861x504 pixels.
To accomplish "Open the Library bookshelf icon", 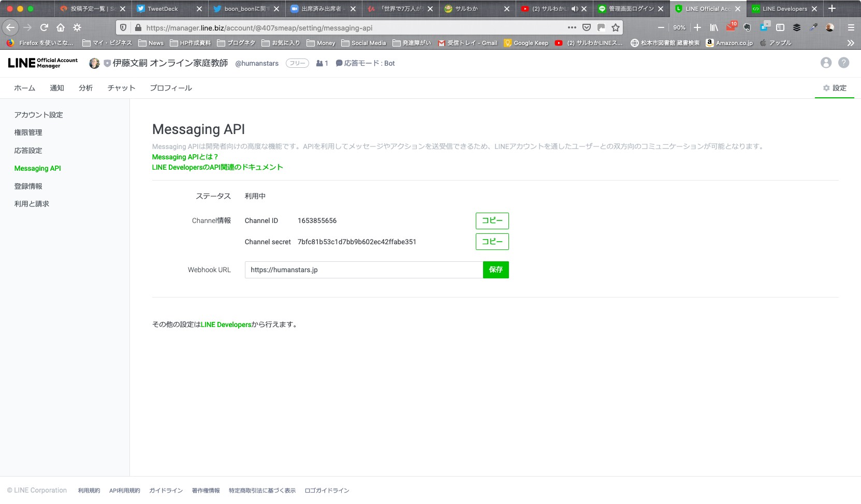I will (x=714, y=27).
